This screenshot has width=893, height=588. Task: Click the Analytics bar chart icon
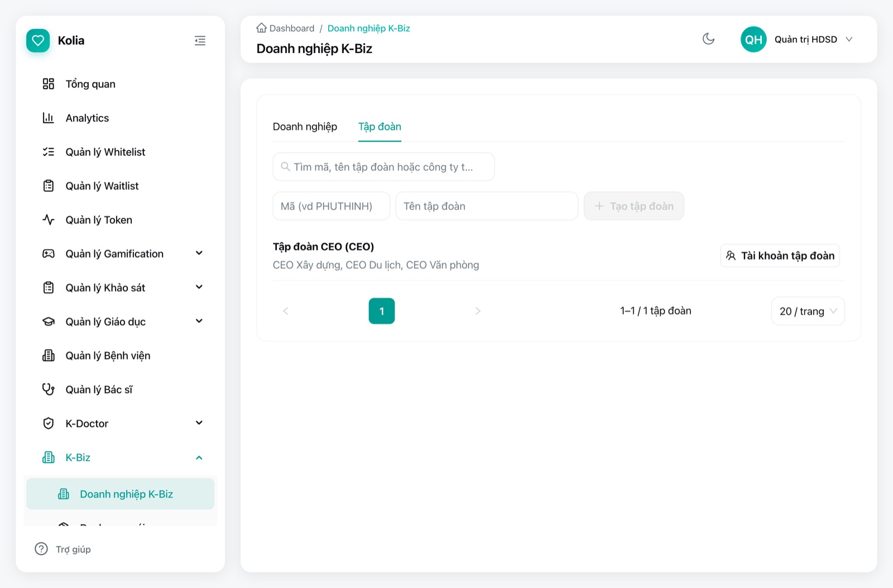click(x=49, y=118)
